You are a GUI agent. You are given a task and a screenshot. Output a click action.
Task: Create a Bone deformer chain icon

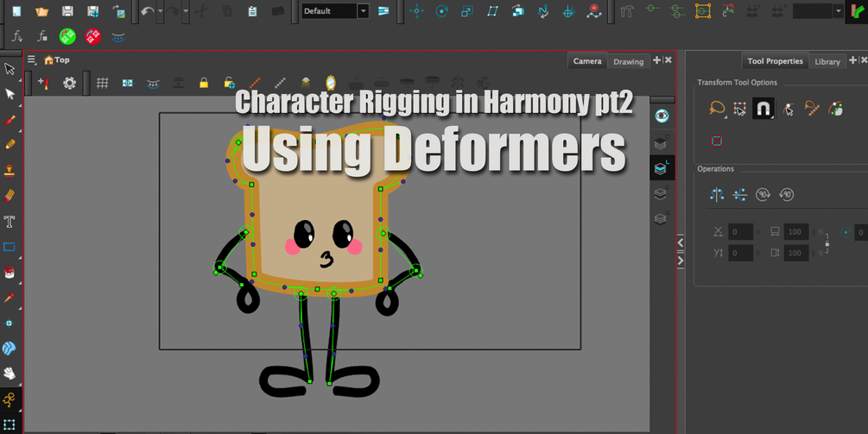(x=653, y=10)
